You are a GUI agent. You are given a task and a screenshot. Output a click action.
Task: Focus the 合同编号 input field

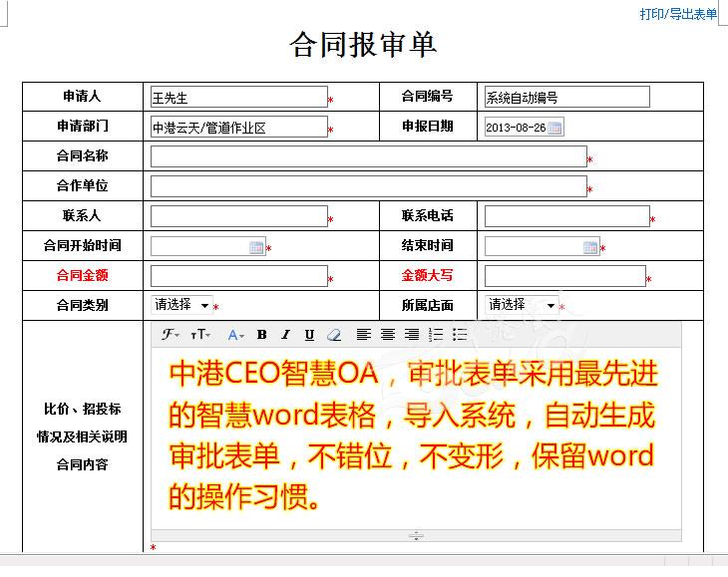(566, 97)
